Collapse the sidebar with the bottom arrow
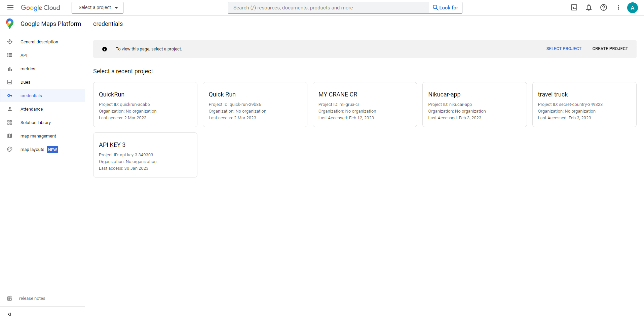This screenshot has width=644, height=319. [x=9, y=314]
